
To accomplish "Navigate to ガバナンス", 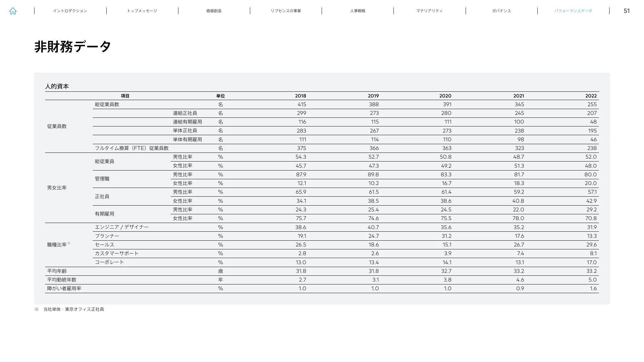I will 501,11.
